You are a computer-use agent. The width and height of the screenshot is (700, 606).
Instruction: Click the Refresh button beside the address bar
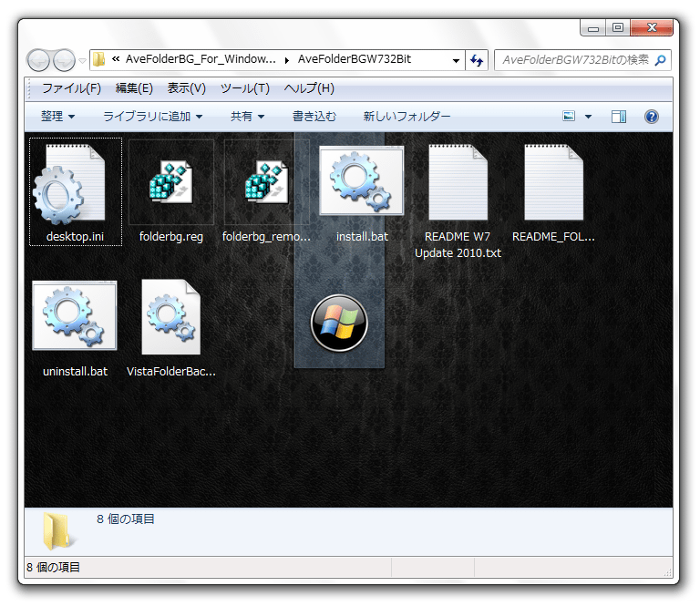pos(477,60)
